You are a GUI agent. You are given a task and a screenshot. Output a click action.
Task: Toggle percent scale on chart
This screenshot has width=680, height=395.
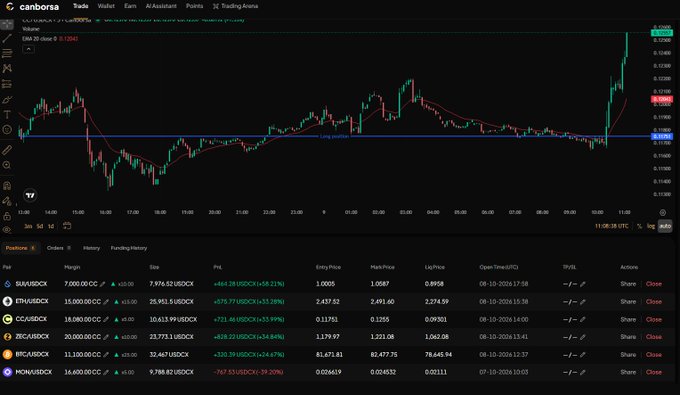click(639, 226)
